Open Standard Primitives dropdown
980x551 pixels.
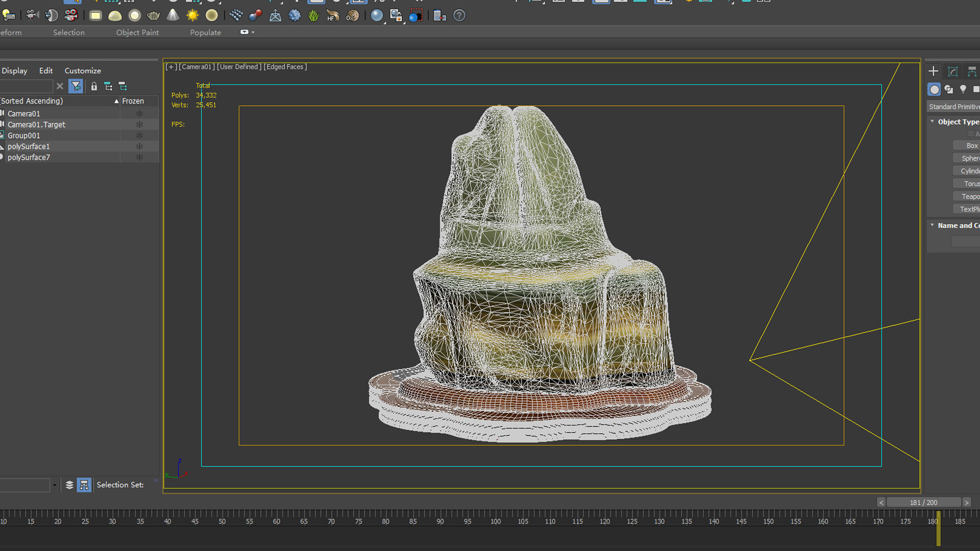tap(953, 107)
